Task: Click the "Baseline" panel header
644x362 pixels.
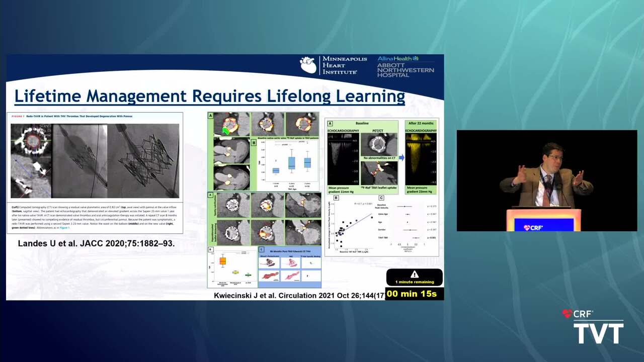Action: 362,123
